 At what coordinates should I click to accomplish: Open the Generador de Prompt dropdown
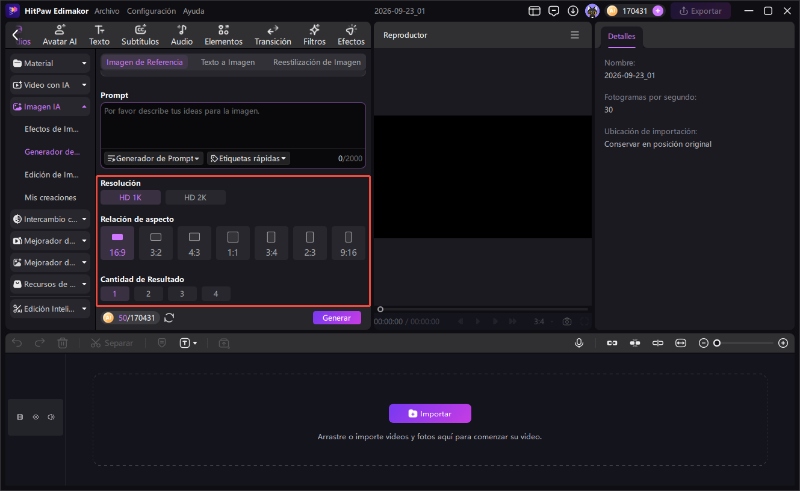[154, 158]
